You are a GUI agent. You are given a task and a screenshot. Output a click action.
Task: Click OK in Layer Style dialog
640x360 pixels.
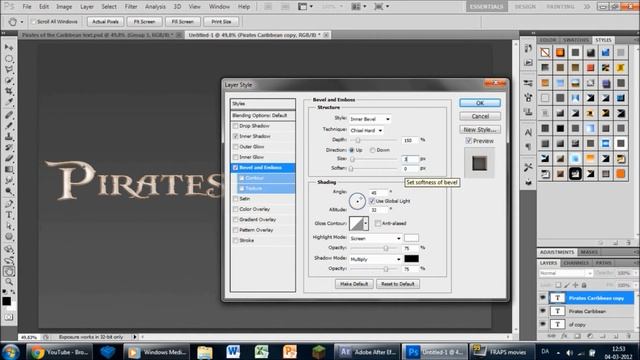click(480, 103)
